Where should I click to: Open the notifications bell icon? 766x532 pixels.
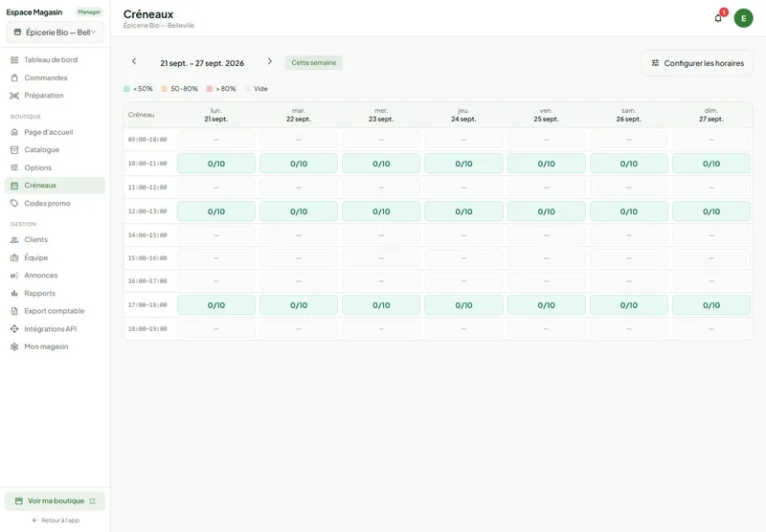(717, 18)
